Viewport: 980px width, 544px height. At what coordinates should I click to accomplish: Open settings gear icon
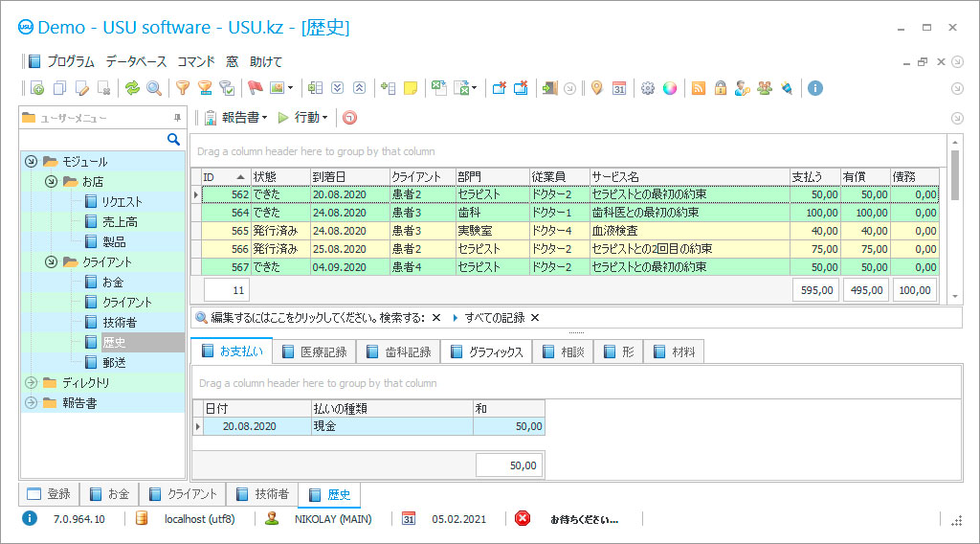click(x=648, y=88)
